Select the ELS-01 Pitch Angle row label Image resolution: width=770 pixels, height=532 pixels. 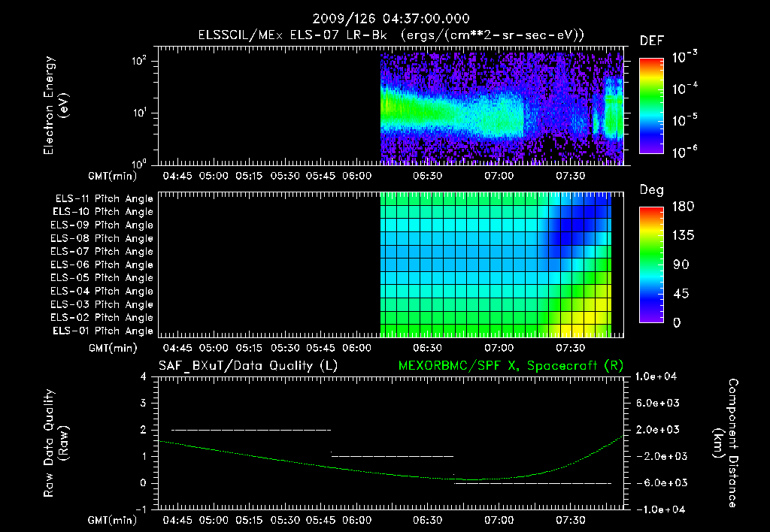pos(102,331)
